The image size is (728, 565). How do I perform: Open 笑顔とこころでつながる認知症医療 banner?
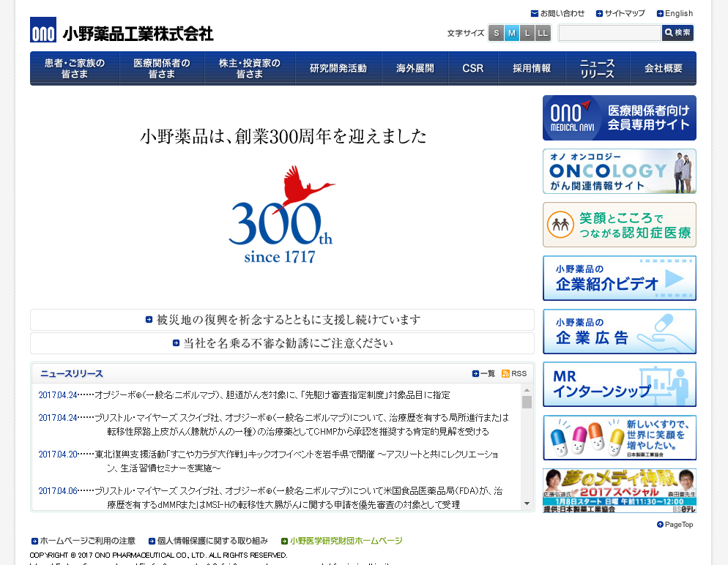[620, 225]
